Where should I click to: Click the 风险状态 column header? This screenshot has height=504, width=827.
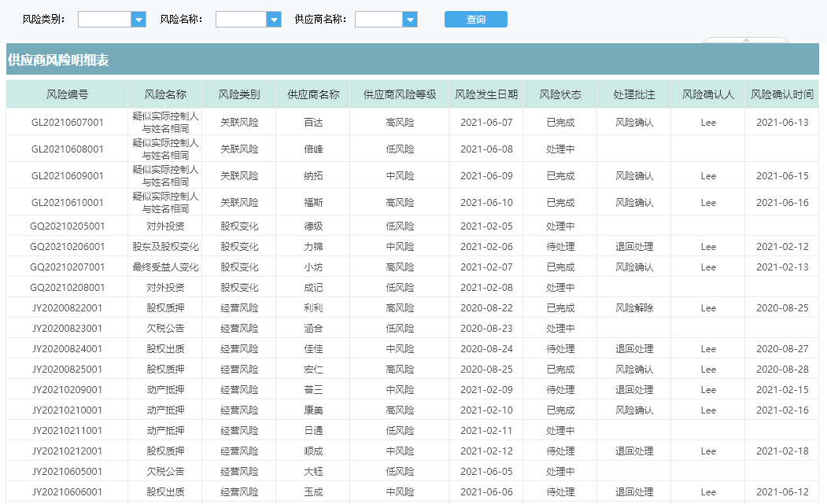[x=559, y=94]
